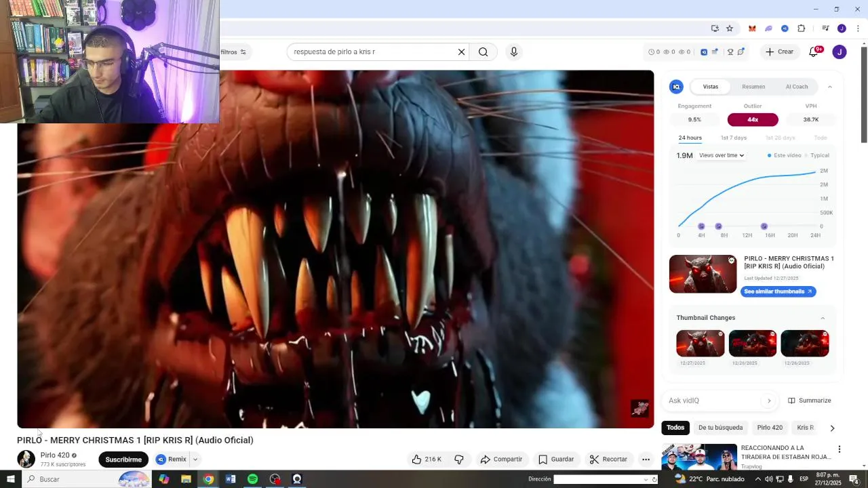Open the vidIQ chat bubble icon
The height and width of the screenshot is (488, 868).
[741, 52]
